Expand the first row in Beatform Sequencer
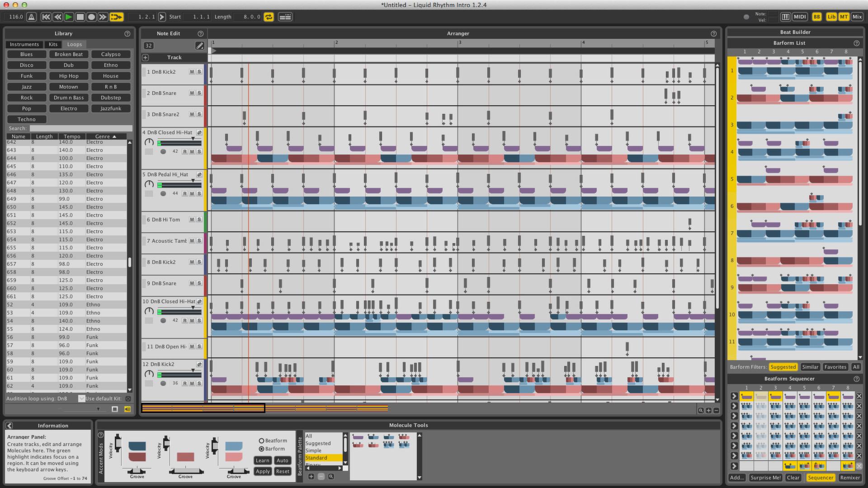 point(734,396)
